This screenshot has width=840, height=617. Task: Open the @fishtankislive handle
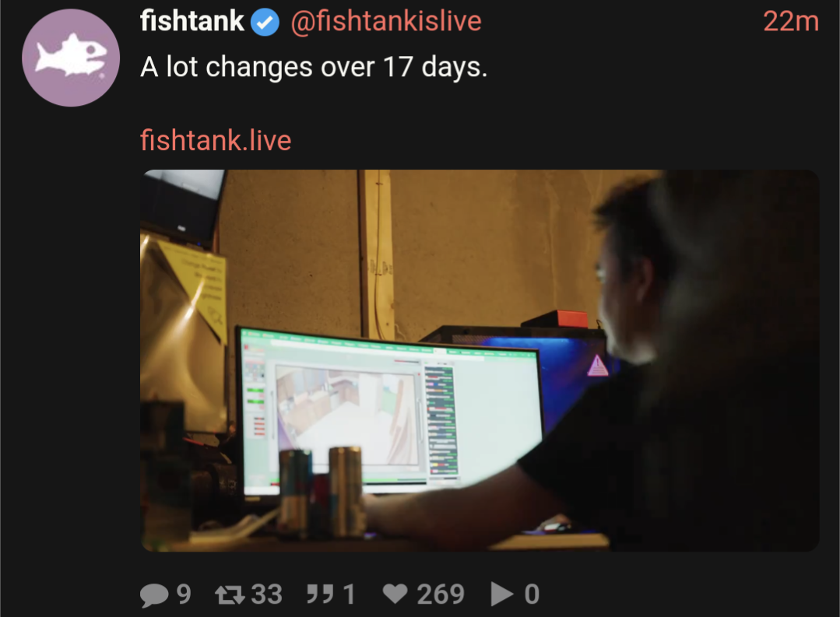(385, 22)
